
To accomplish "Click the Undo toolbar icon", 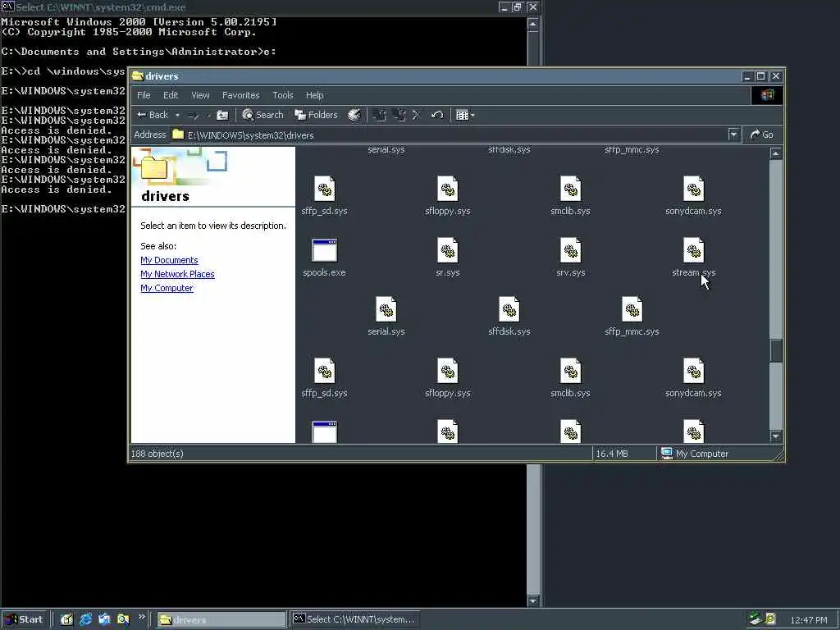I will pos(437,115).
